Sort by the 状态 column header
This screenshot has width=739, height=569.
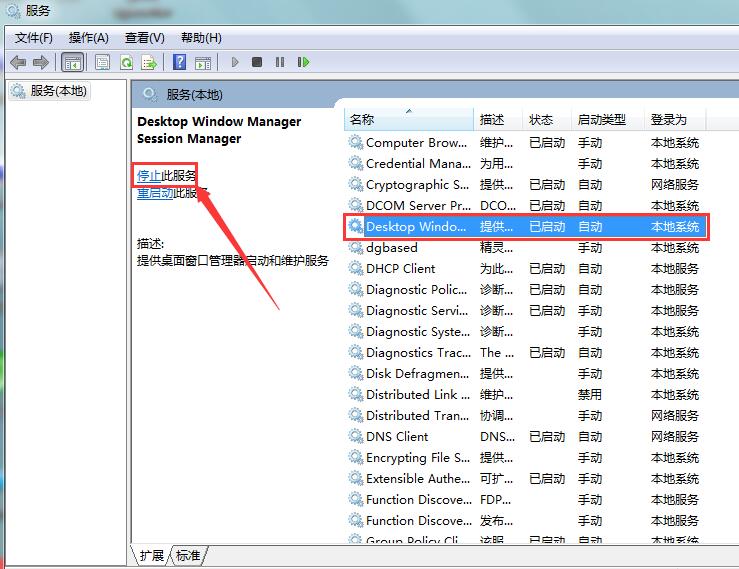click(x=547, y=119)
